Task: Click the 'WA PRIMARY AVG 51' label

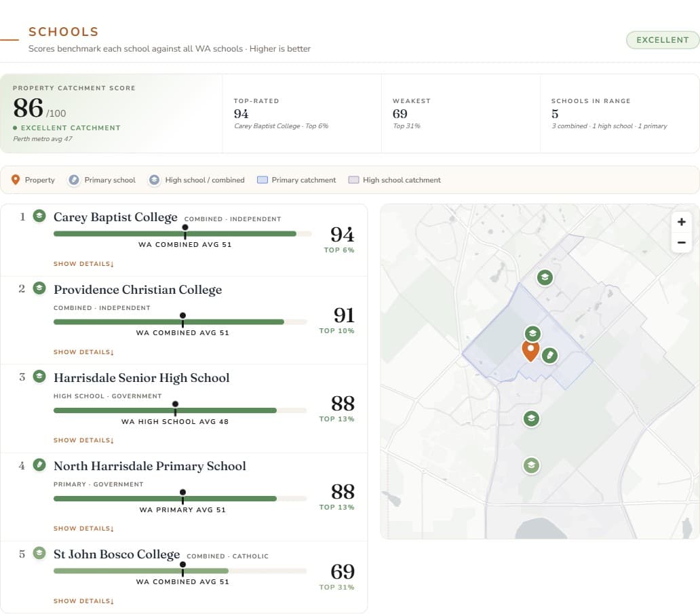Action: pos(182,510)
